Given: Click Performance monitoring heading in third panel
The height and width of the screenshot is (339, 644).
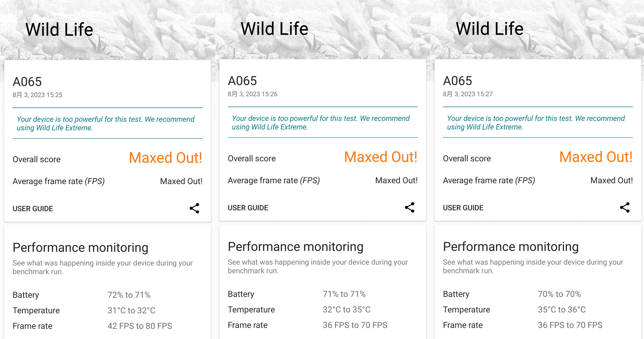Looking at the screenshot, I should coord(511,247).
